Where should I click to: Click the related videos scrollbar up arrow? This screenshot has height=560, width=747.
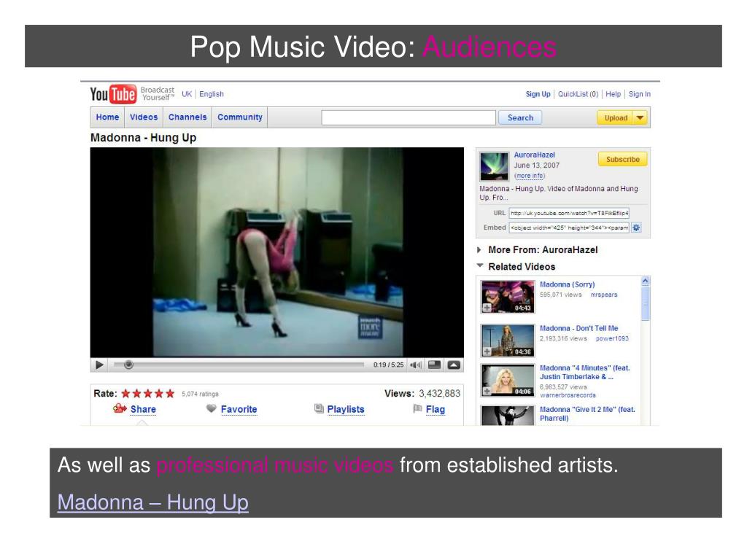tap(645, 281)
